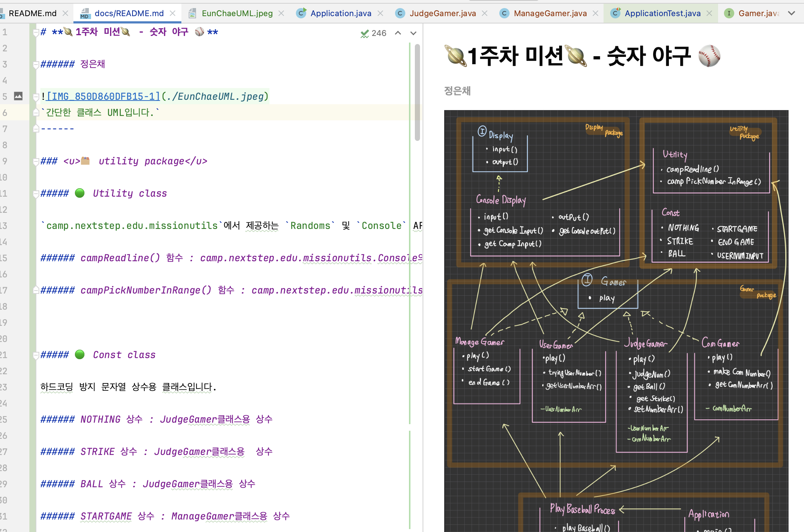Go to next highlighted problem arrow
Image resolution: width=804 pixels, height=532 pixels.
click(x=413, y=33)
